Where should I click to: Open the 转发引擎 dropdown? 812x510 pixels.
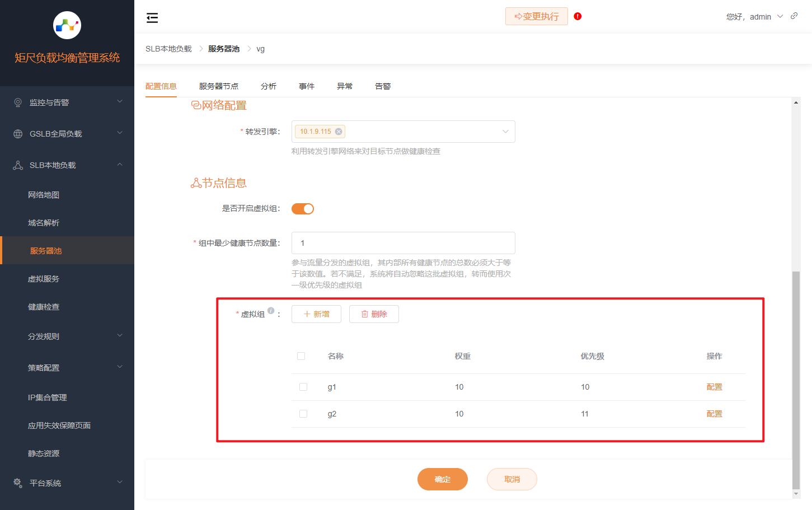click(x=505, y=132)
